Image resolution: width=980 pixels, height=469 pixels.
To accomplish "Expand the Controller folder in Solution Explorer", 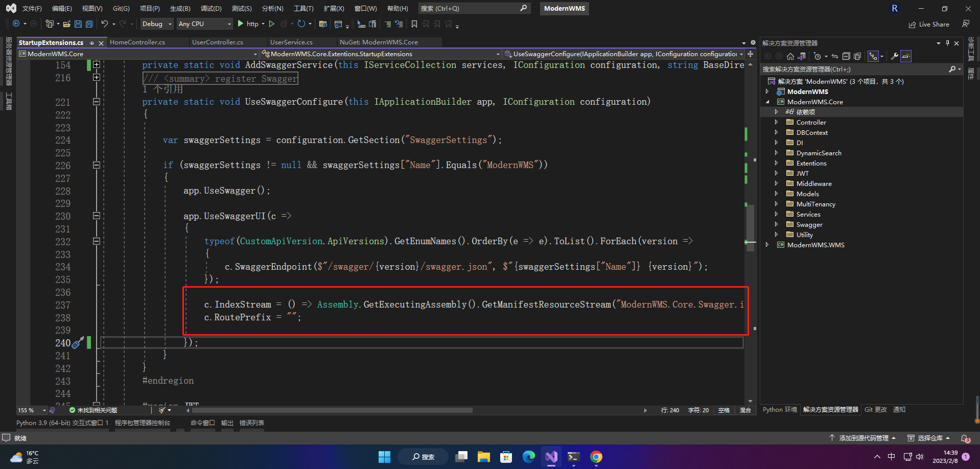I will pyautogui.click(x=776, y=122).
